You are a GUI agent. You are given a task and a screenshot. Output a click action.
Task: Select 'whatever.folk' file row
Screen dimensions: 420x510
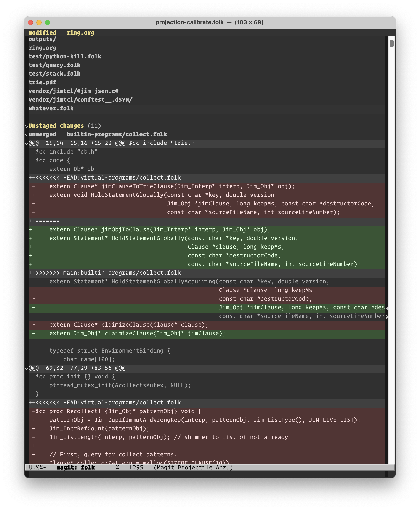click(51, 108)
